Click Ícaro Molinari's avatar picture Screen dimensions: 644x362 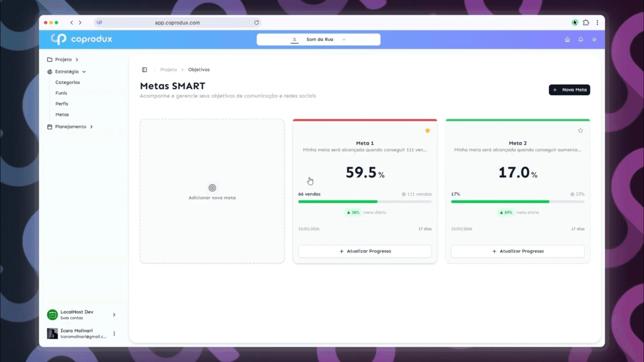point(52,334)
